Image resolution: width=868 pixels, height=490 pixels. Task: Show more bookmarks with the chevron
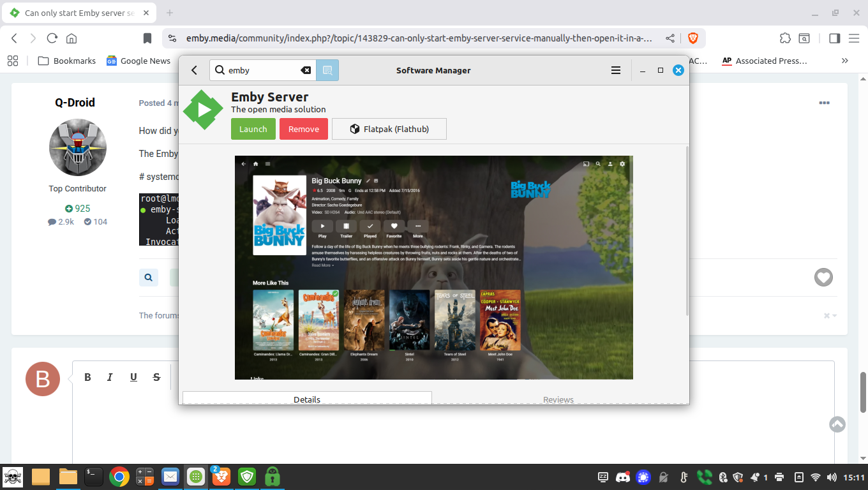pos(845,61)
